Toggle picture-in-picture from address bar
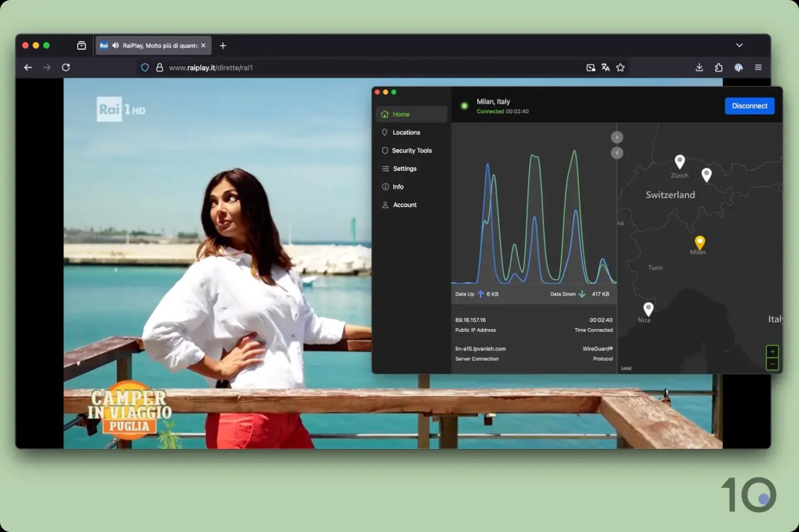Screen dimensions: 799x532 pos(591,68)
